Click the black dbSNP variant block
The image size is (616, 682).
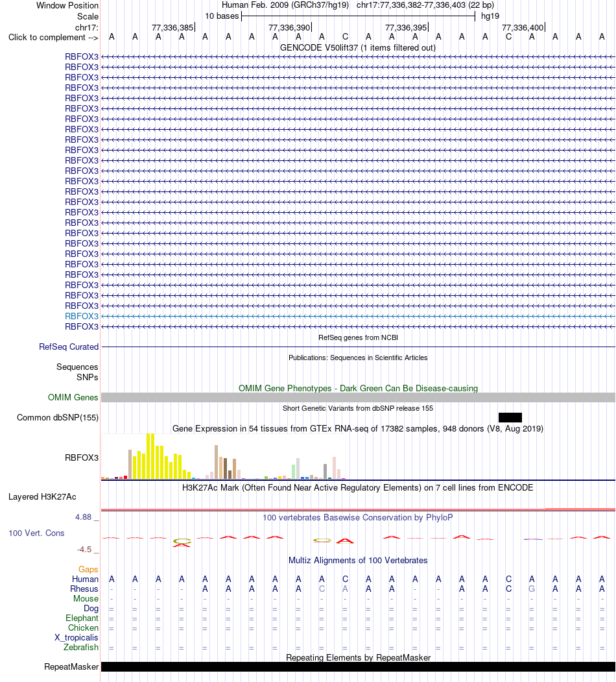click(510, 417)
